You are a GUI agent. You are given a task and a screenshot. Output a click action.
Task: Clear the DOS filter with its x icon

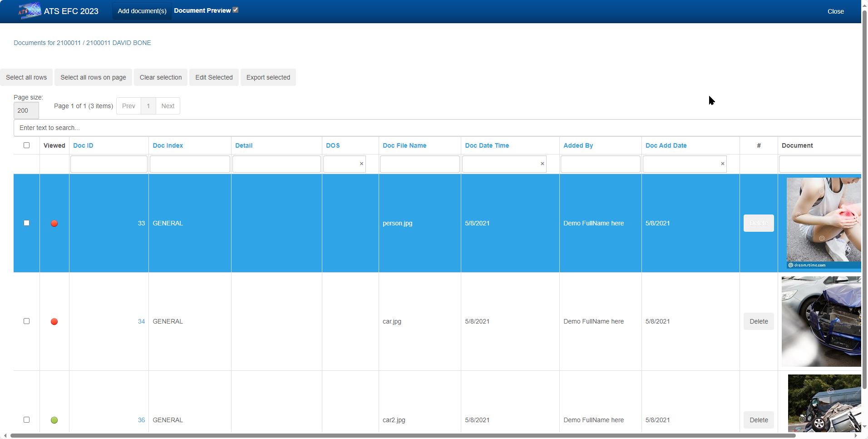click(361, 164)
